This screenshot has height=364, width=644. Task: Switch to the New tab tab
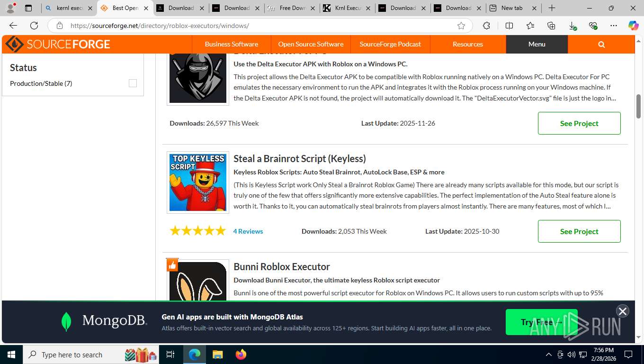click(x=514, y=8)
